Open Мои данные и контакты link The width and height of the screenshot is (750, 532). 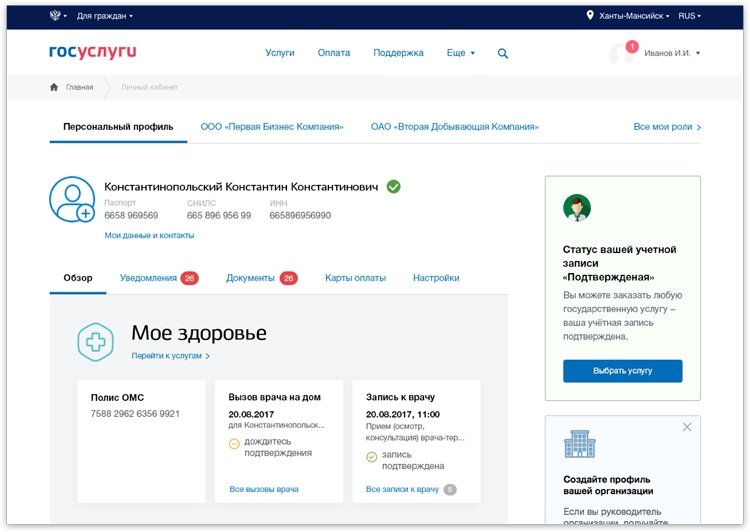click(149, 235)
